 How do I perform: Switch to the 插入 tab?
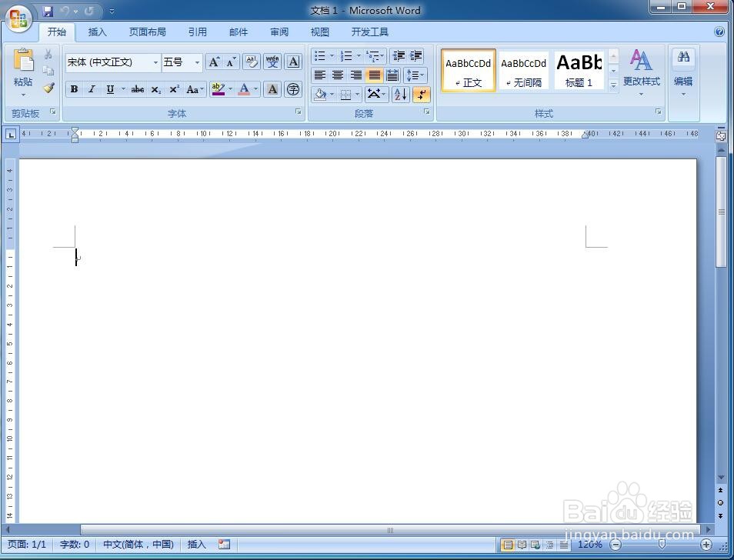pos(98,32)
